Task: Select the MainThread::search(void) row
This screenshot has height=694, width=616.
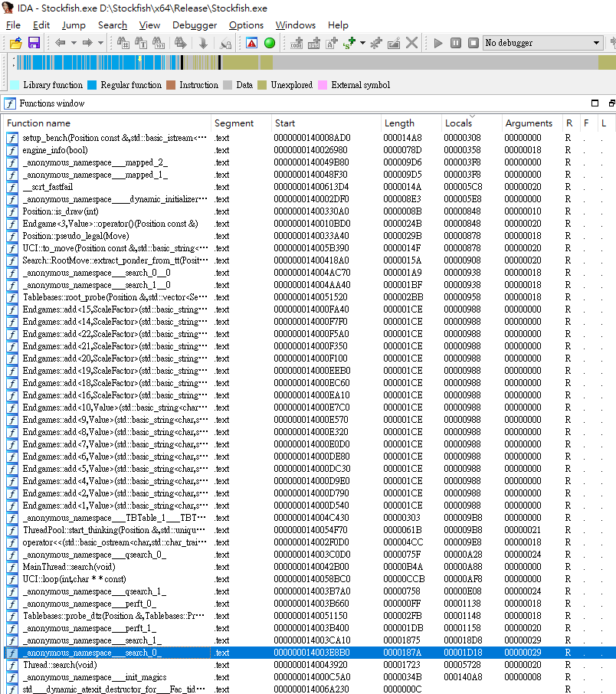Action: (x=310, y=567)
